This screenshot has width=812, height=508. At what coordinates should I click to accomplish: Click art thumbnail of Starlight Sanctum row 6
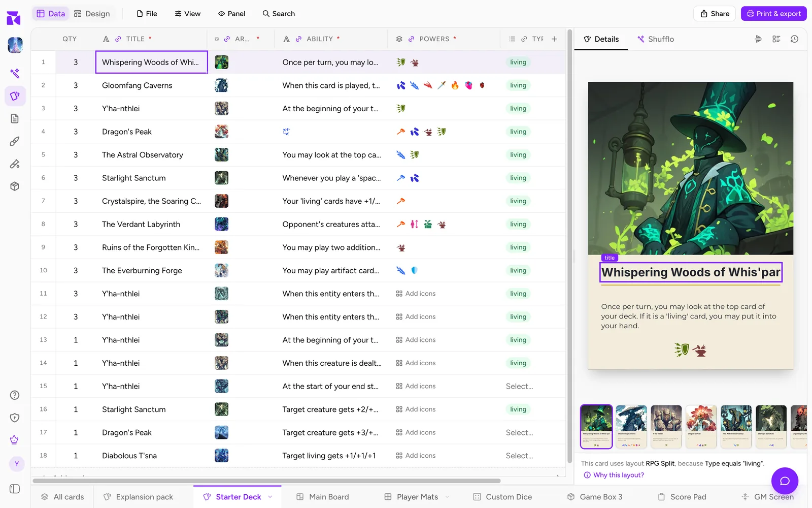221,178
